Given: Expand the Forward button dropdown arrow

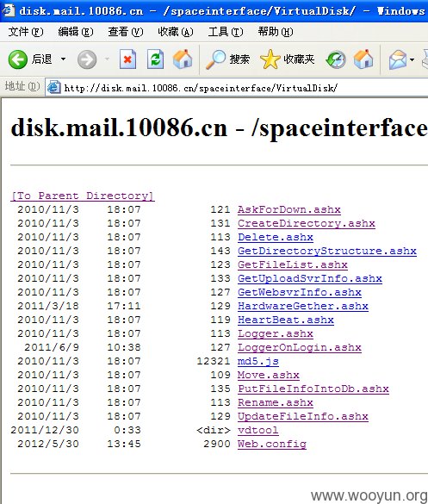Looking at the screenshot, I should tap(107, 59).
